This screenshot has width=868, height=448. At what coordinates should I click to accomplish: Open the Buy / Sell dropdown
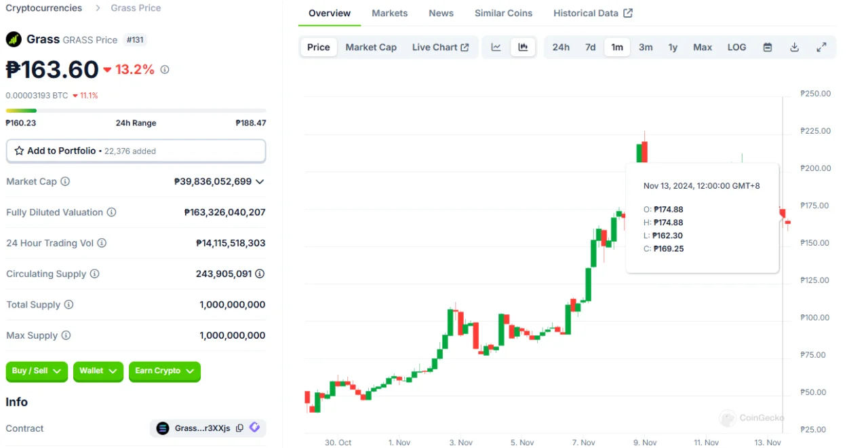(x=37, y=371)
